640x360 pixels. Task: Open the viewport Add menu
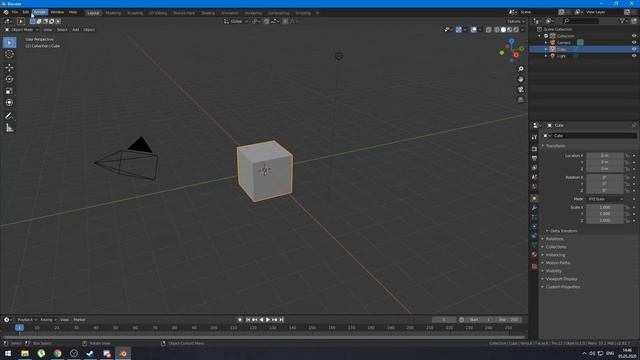point(76,30)
